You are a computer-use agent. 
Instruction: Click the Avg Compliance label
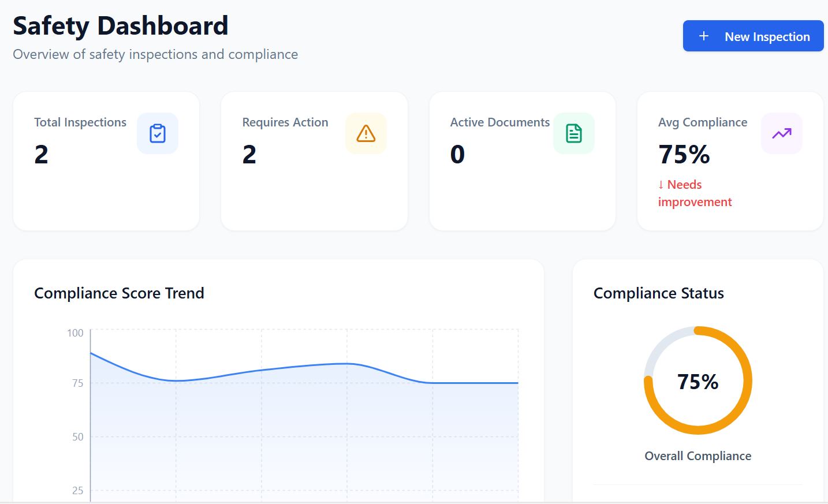[x=703, y=122]
